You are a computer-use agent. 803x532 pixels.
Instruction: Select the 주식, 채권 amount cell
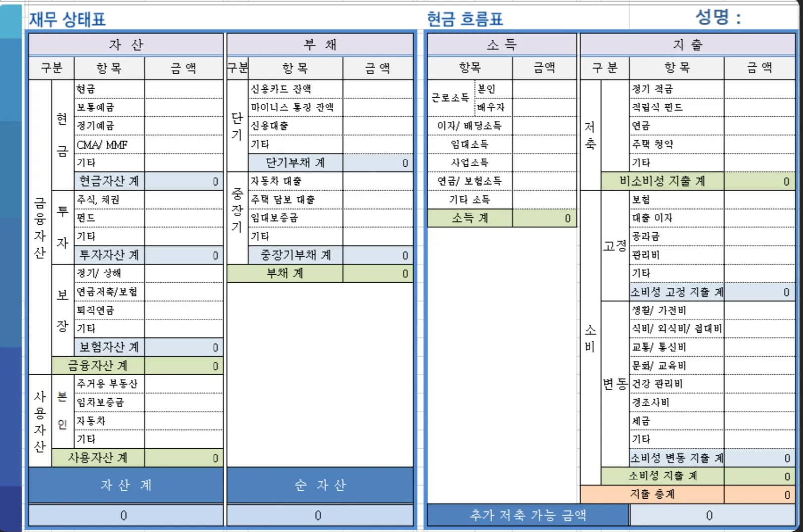coord(183,199)
